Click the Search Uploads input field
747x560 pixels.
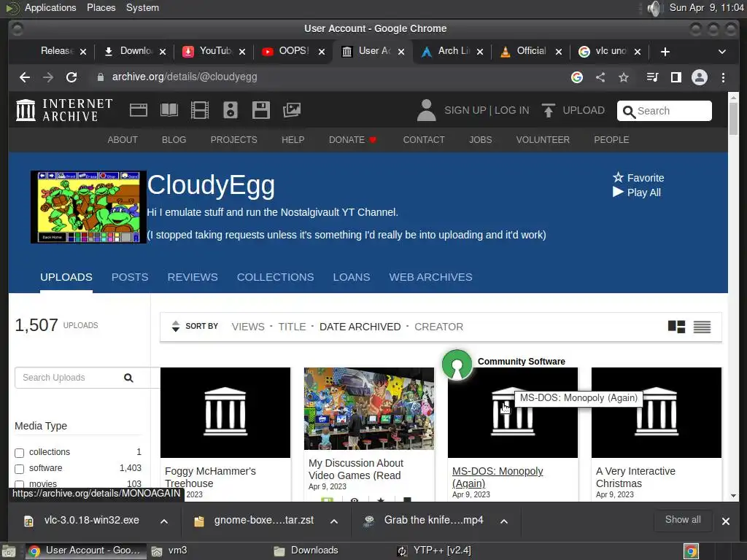point(69,378)
